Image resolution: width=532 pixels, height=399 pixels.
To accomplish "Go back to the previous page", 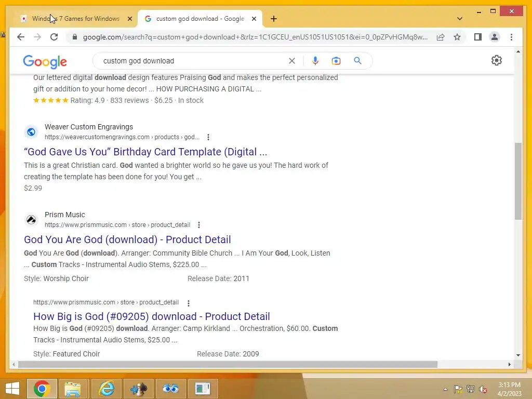I will (x=21, y=37).
